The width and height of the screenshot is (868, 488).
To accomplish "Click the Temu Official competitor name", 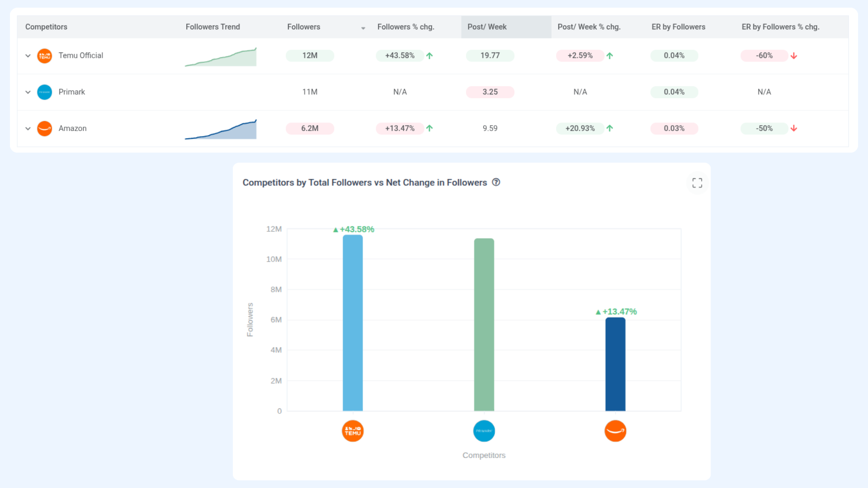I will [80, 56].
